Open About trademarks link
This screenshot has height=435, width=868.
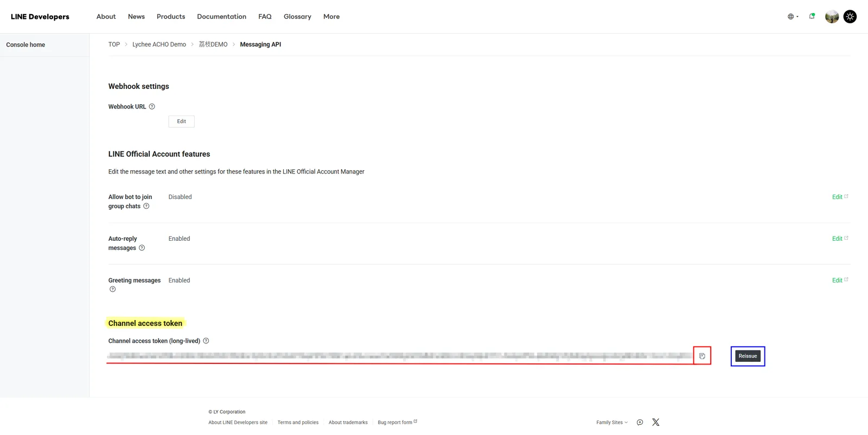pos(348,423)
